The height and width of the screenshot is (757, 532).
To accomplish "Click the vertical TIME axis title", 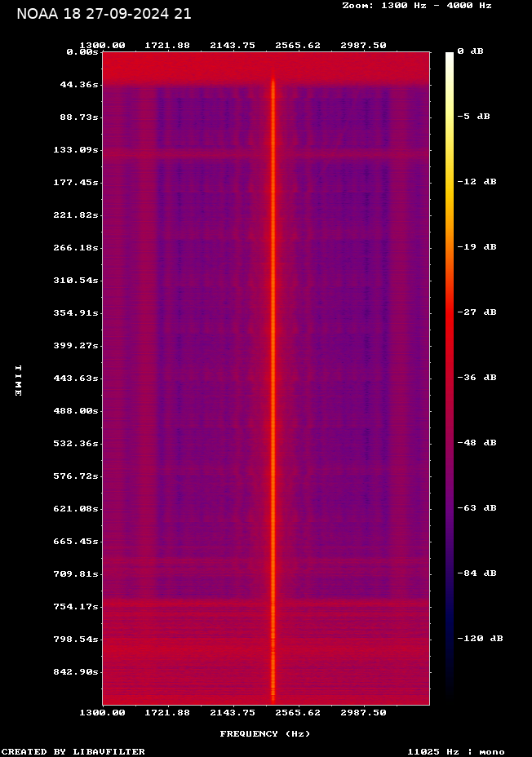I will coord(18,380).
